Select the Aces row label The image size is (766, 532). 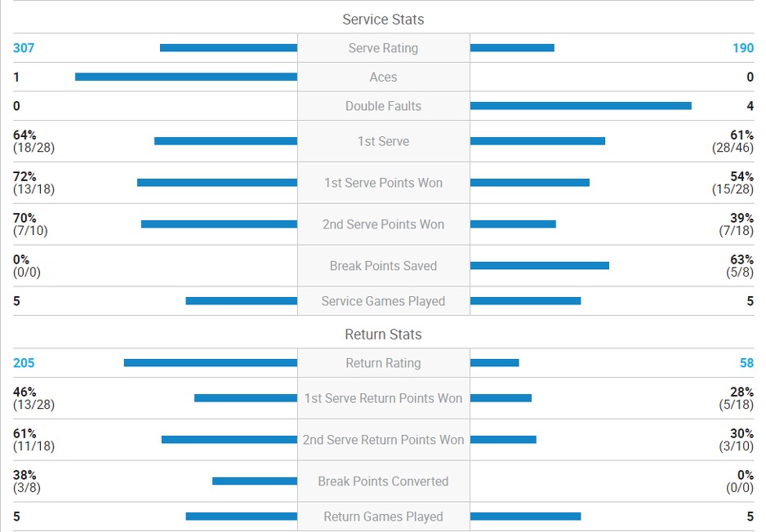[383, 78]
